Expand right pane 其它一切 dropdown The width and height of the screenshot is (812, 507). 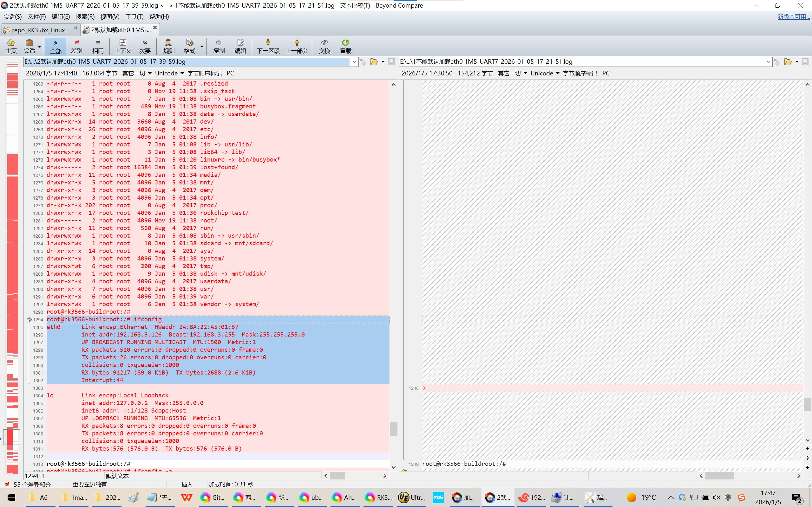pos(512,74)
